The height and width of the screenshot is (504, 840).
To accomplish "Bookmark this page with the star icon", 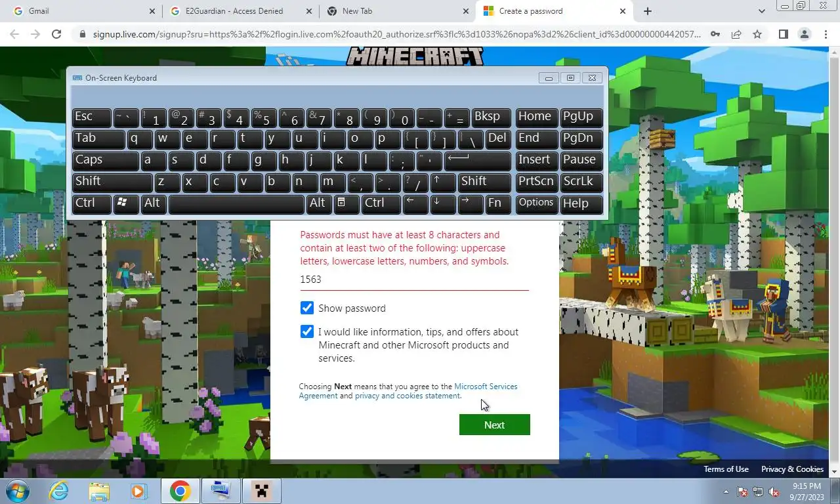I will pyautogui.click(x=757, y=34).
